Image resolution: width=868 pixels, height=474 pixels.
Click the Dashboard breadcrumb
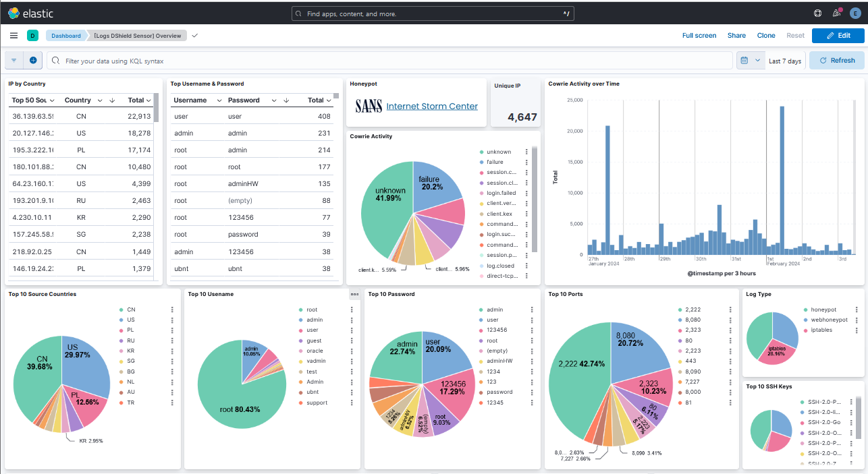[x=65, y=36]
